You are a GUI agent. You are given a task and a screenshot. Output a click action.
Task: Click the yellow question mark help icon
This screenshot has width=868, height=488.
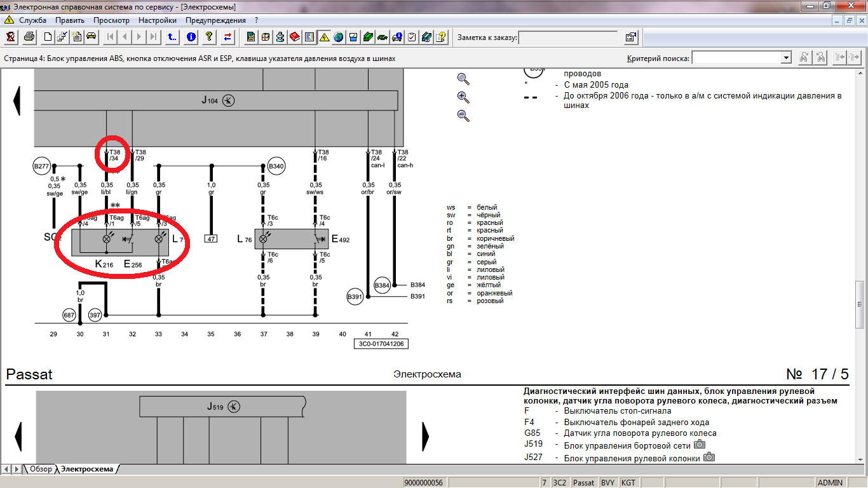(209, 37)
